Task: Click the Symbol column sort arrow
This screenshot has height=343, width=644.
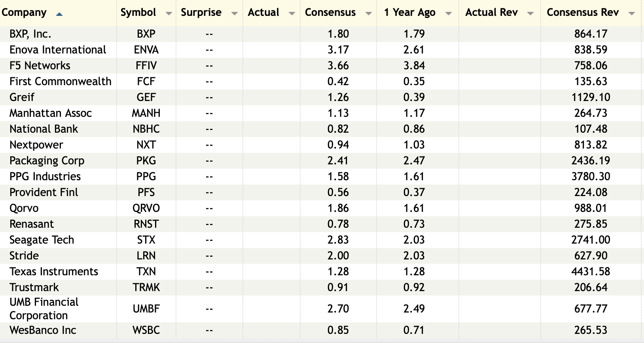Action: pyautogui.click(x=169, y=13)
